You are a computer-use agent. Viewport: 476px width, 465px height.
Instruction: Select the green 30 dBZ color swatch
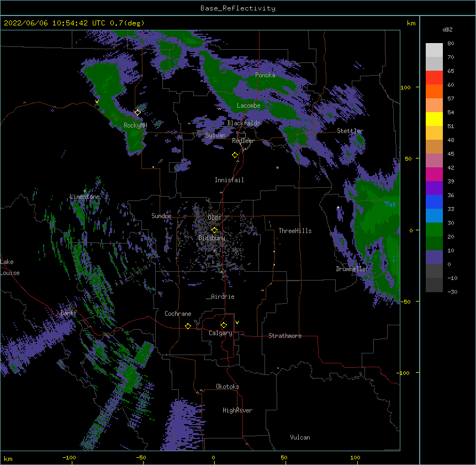tap(434, 230)
